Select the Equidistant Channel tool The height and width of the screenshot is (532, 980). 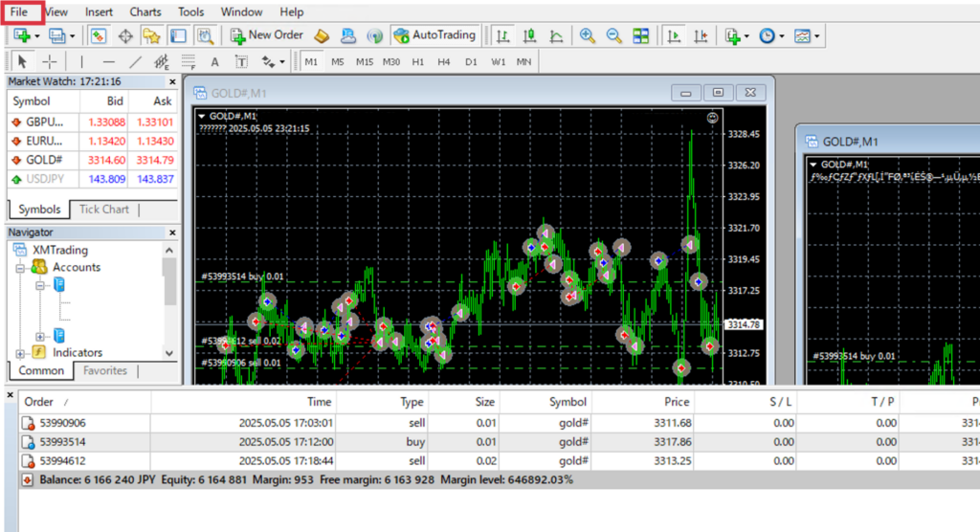point(161,61)
